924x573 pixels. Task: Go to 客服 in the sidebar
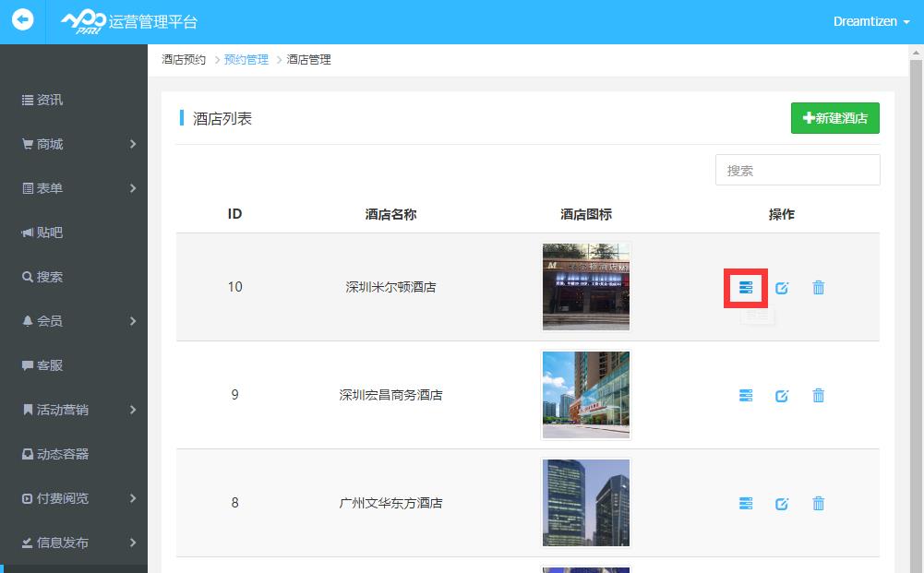tap(50, 365)
